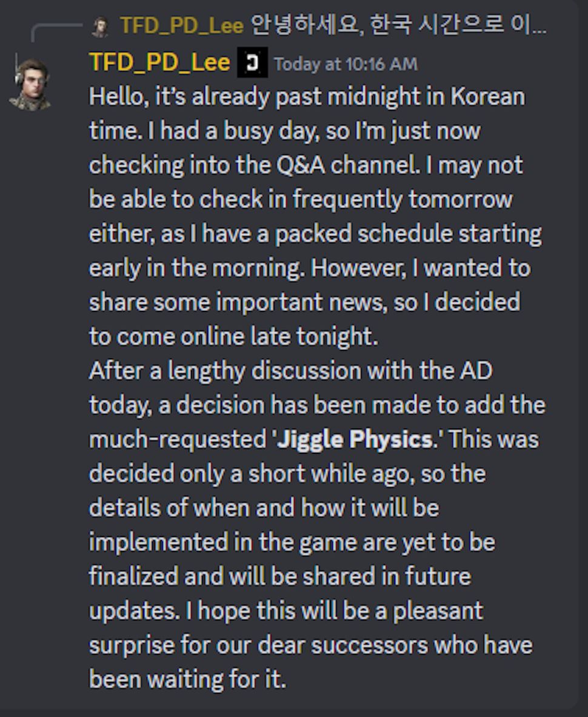This screenshot has width=588, height=717.
Task: Click the black role badge beside username
Action: [252, 64]
